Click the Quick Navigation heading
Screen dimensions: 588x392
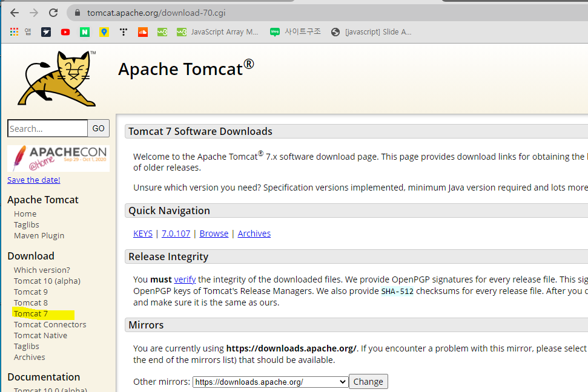click(x=169, y=211)
